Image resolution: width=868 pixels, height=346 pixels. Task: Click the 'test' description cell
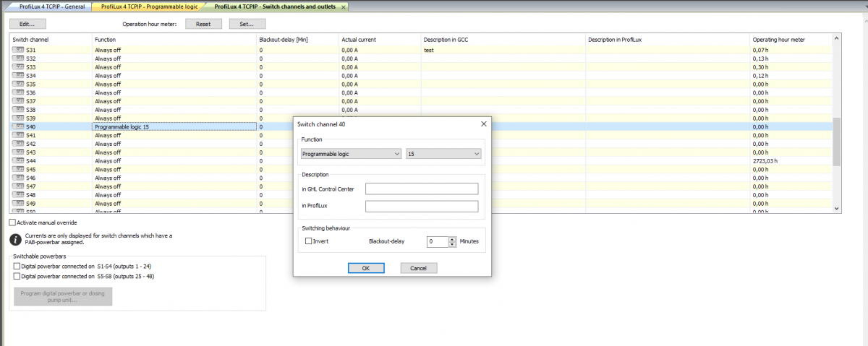coord(504,50)
